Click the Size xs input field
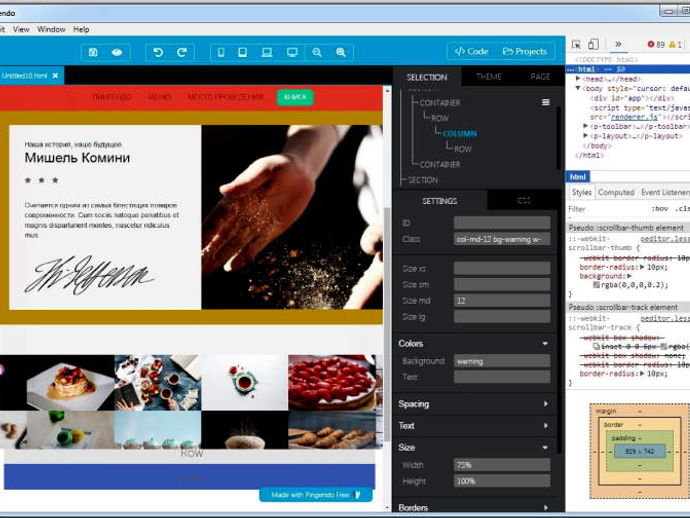Image resolution: width=690 pixels, height=518 pixels. click(x=502, y=268)
